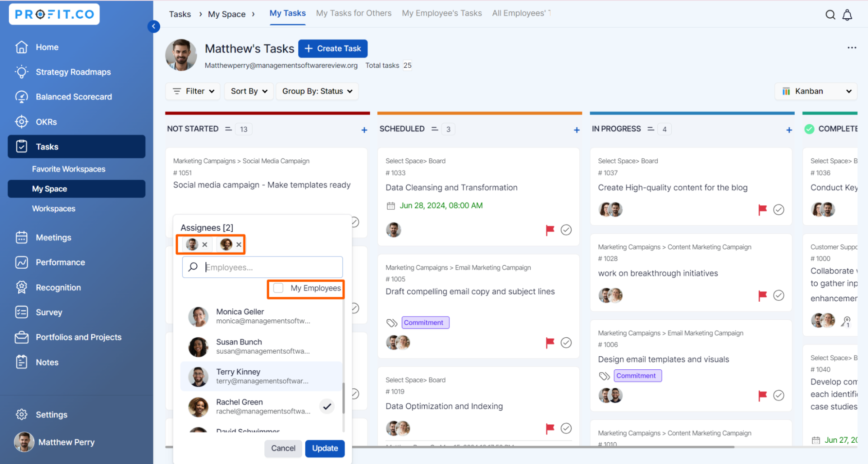868x464 pixels.
Task: Open the My Employee's Tasks tab
Action: coord(442,13)
